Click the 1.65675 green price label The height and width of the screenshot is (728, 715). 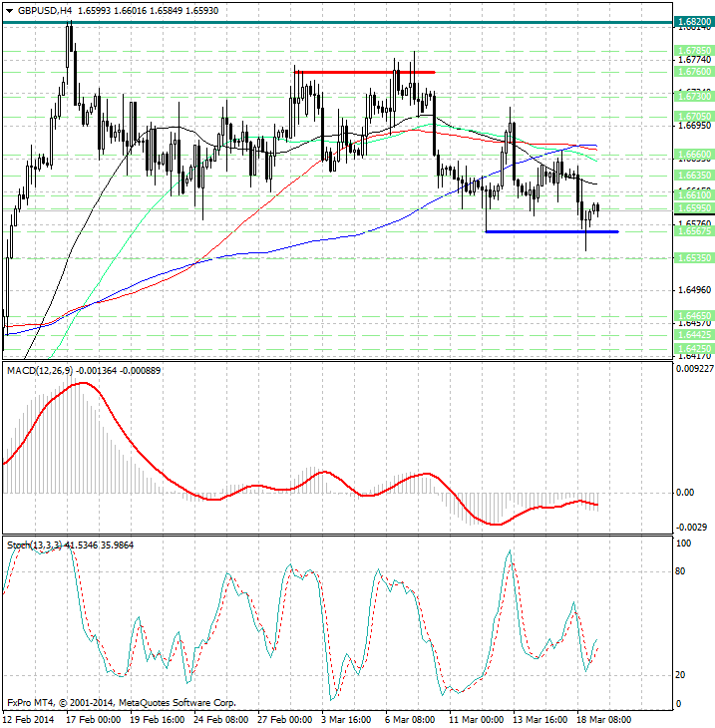point(692,230)
